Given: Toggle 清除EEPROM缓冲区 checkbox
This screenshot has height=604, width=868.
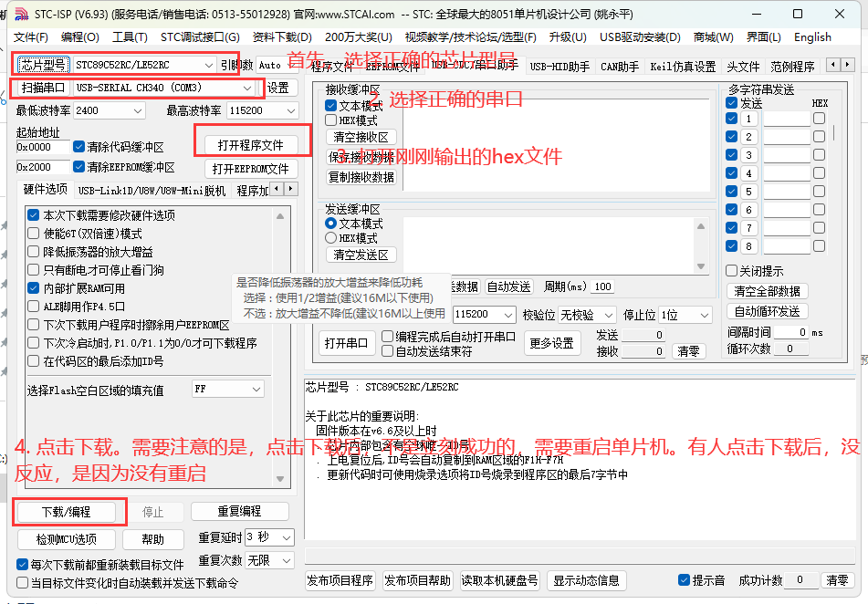Looking at the screenshot, I should (78, 167).
